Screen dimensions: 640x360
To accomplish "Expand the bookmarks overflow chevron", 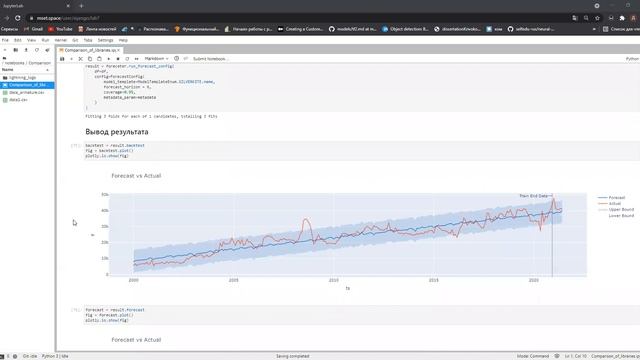I will click(x=594, y=29).
